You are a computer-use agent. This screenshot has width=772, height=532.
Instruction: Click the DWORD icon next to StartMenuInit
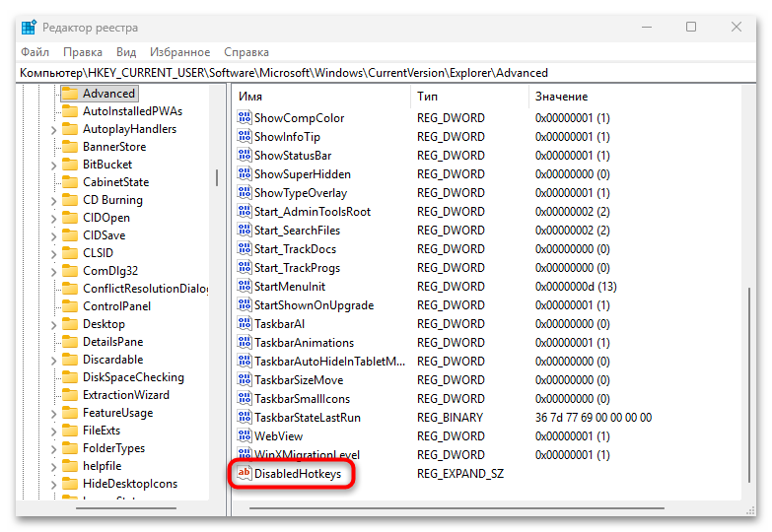pos(245,286)
